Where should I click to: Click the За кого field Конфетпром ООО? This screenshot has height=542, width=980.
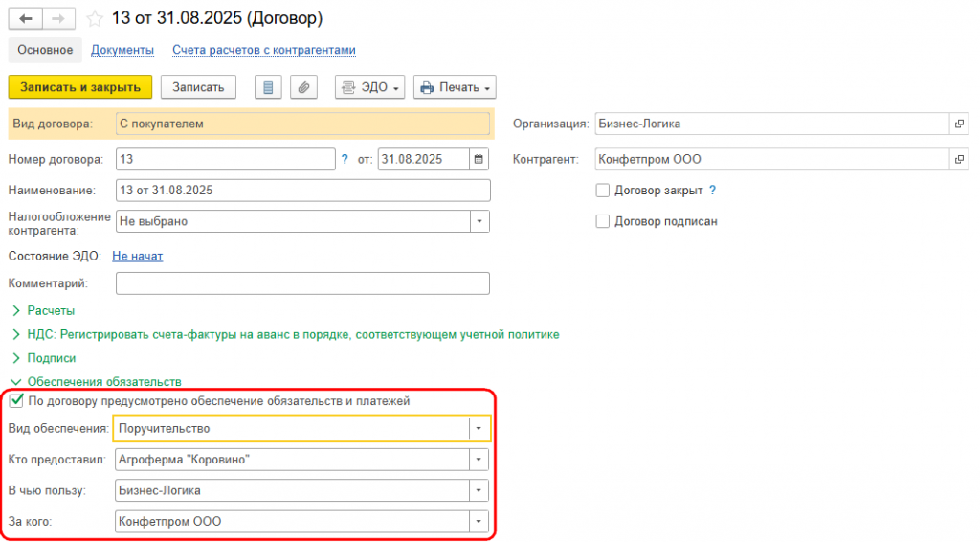point(292,521)
